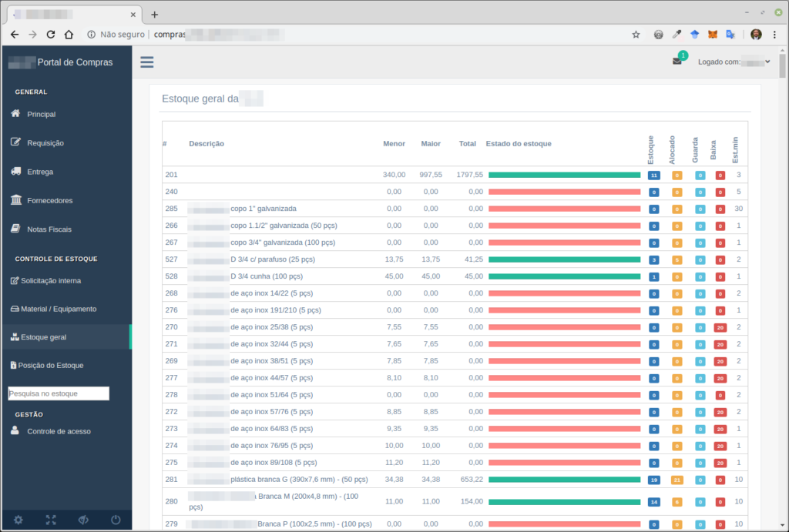The width and height of the screenshot is (789, 532).
Task: Toggle the crossed-eye visibility icon
Action: click(x=83, y=520)
